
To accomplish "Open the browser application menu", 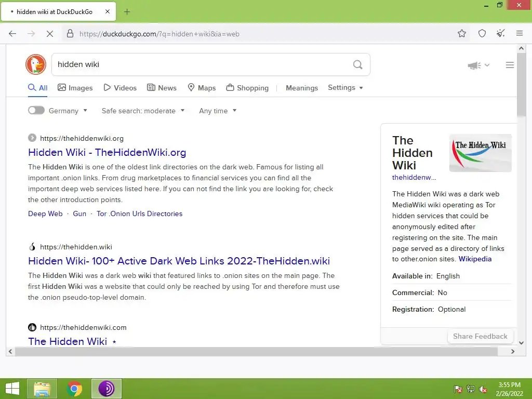I will click(520, 33).
